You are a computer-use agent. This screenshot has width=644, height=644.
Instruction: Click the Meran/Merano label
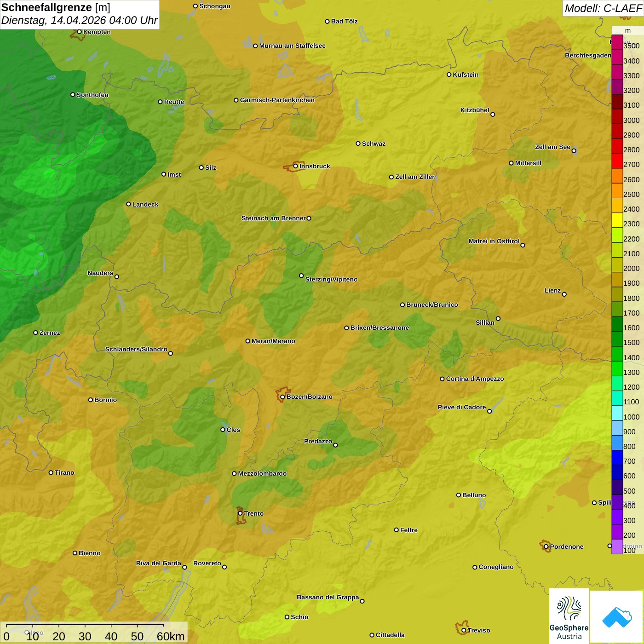[x=273, y=341]
